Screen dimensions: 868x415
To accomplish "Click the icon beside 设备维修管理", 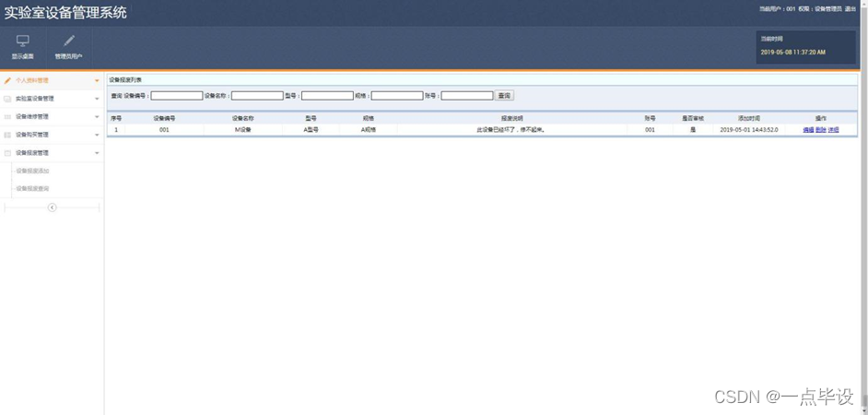I will (x=7, y=117).
